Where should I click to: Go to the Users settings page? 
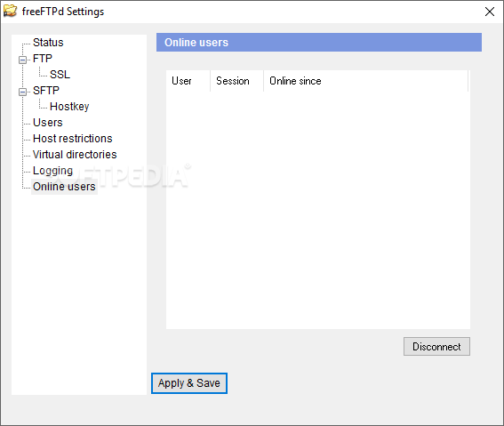(x=48, y=123)
